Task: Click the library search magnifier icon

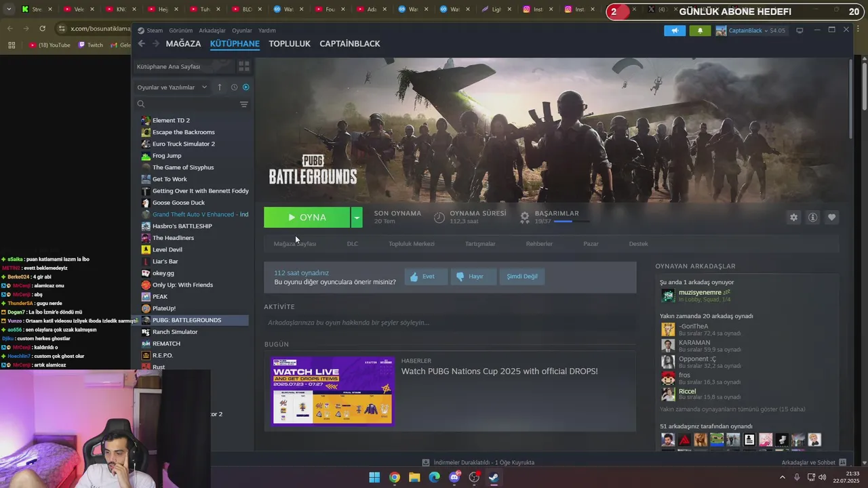Action: (x=141, y=104)
